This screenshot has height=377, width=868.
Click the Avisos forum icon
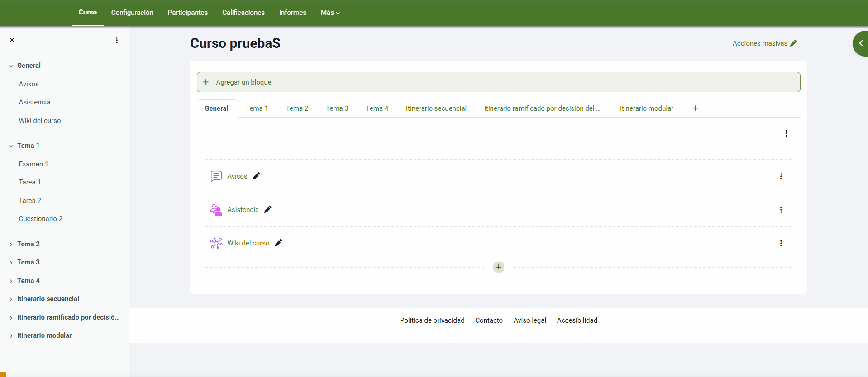pyautogui.click(x=216, y=176)
